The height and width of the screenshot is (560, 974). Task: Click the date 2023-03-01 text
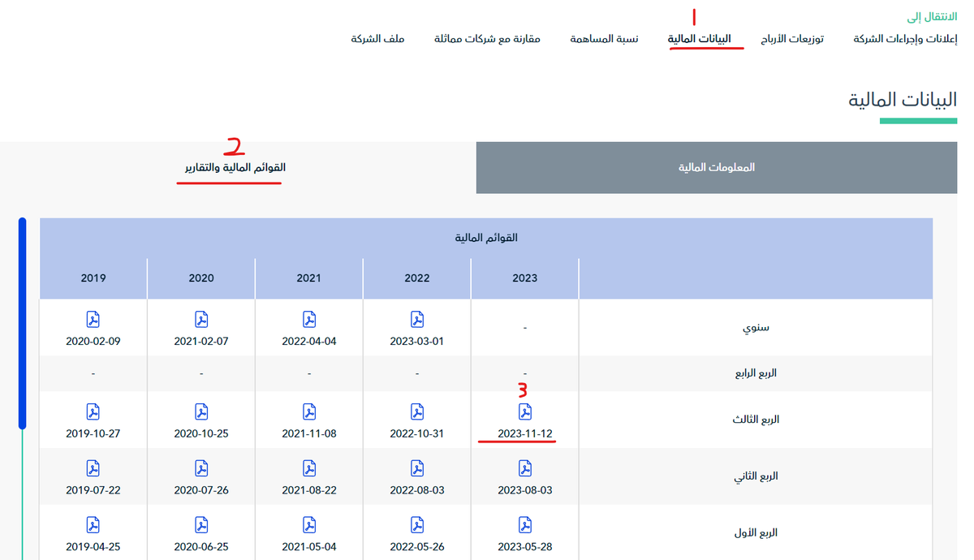(x=417, y=341)
